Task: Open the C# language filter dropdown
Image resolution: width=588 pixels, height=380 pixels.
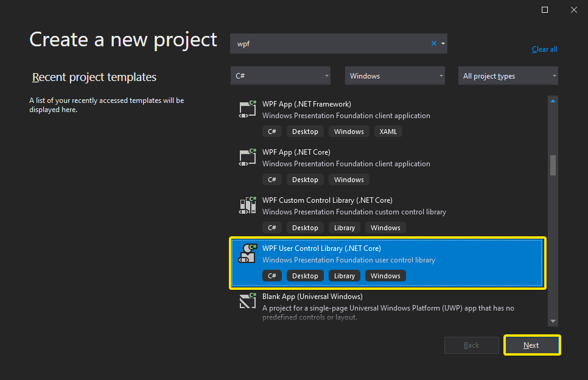Action: pos(281,76)
